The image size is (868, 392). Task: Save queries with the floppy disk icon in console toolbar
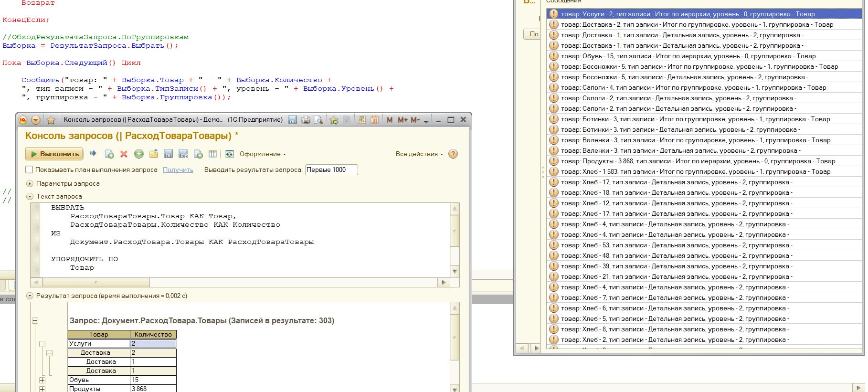click(168, 154)
